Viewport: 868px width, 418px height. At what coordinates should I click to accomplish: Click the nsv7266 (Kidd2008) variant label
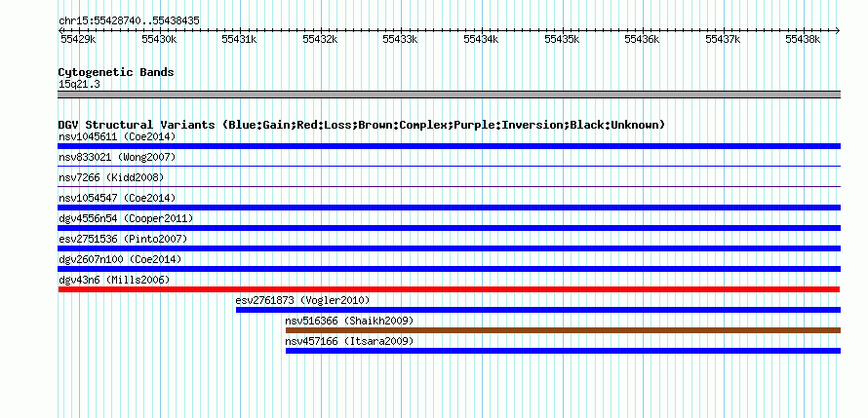pyautogui.click(x=111, y=177)
